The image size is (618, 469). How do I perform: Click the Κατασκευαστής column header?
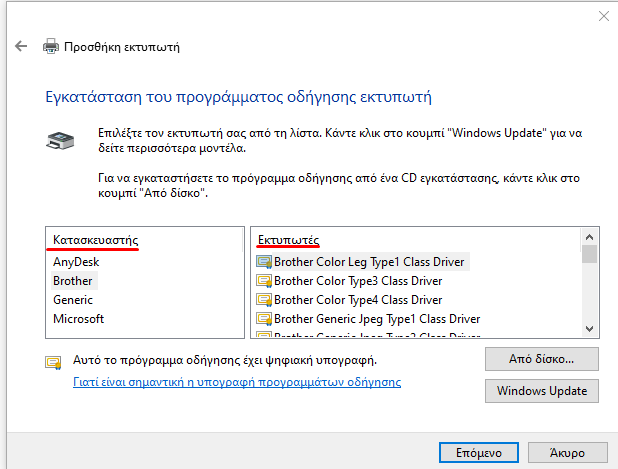pyautogui.click(x=95, y=240)
